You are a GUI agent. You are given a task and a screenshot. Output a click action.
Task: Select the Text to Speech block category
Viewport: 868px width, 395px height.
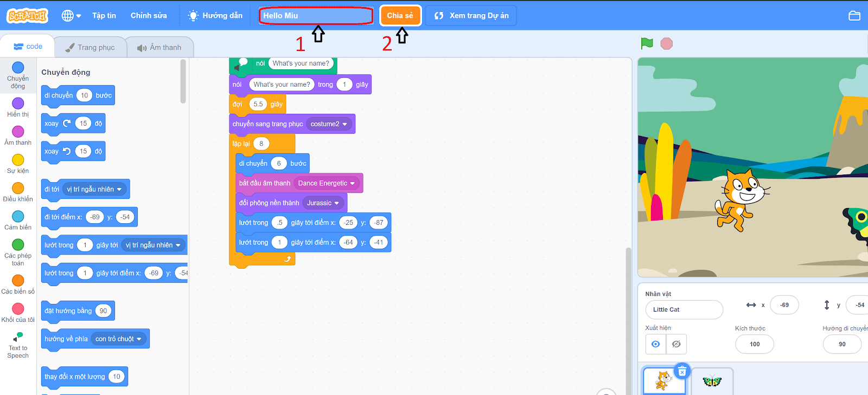(18, 345)
